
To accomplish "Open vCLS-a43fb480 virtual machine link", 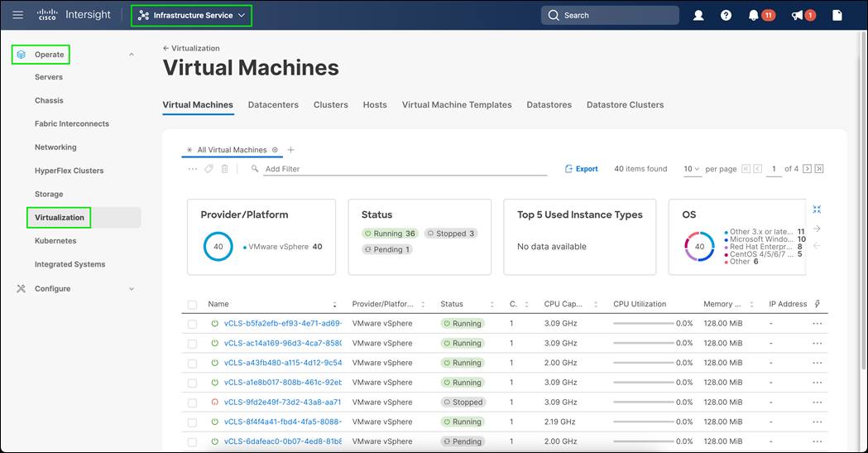I will point(283,363).
